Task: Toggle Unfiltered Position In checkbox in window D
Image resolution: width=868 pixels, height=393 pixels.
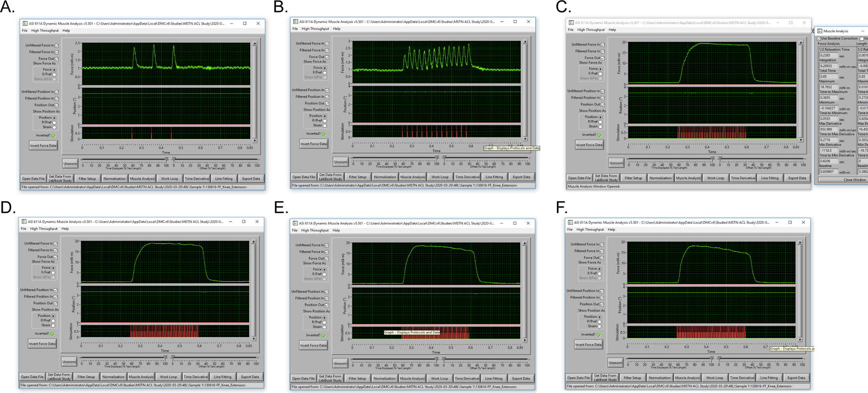Action: (55, 290)
